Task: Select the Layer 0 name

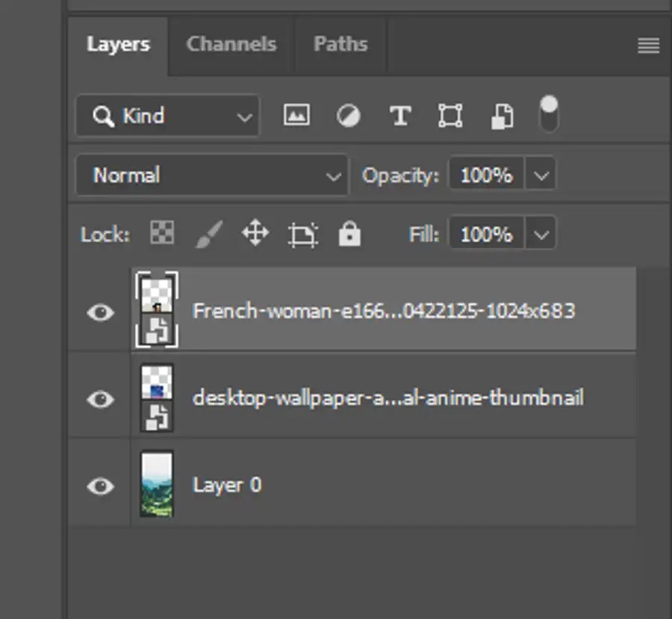Action: tap(227, 485)
